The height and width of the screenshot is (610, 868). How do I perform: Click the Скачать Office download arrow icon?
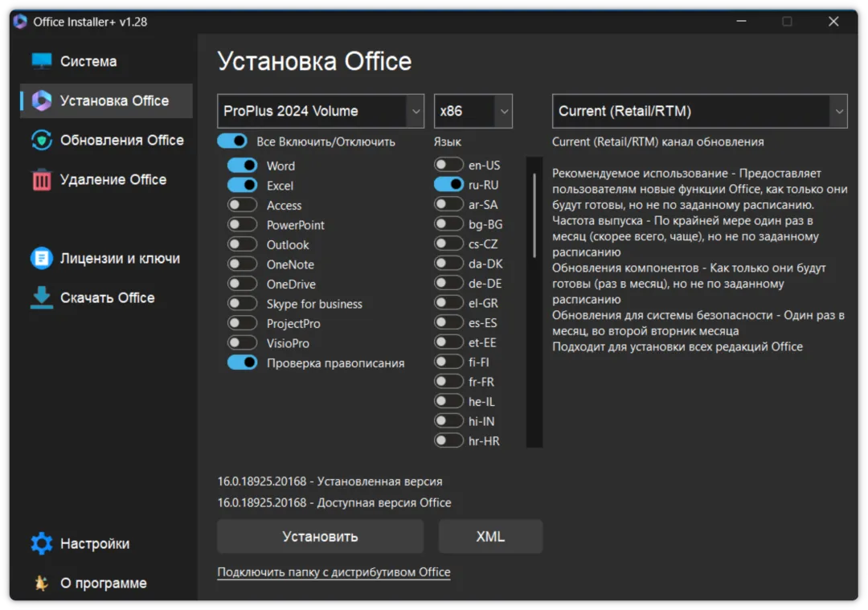click(x=42, y=297)
